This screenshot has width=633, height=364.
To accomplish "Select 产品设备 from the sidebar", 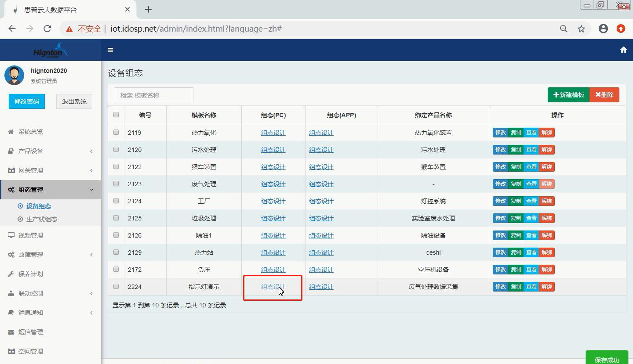I will (31, 151).
